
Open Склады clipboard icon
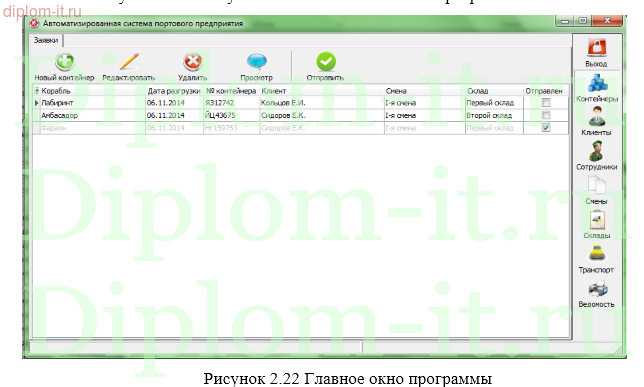pyautogui.click(x=597, y=220)
